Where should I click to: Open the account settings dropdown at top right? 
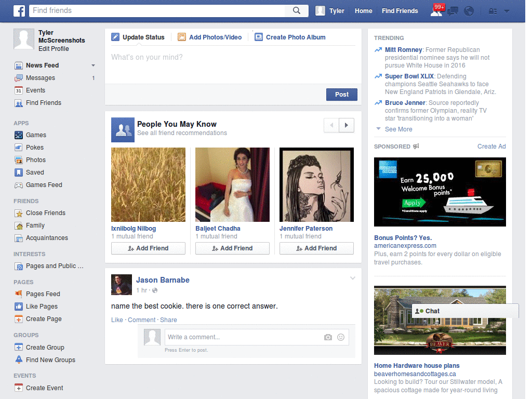pyautogui.click(x=507, y=11)
